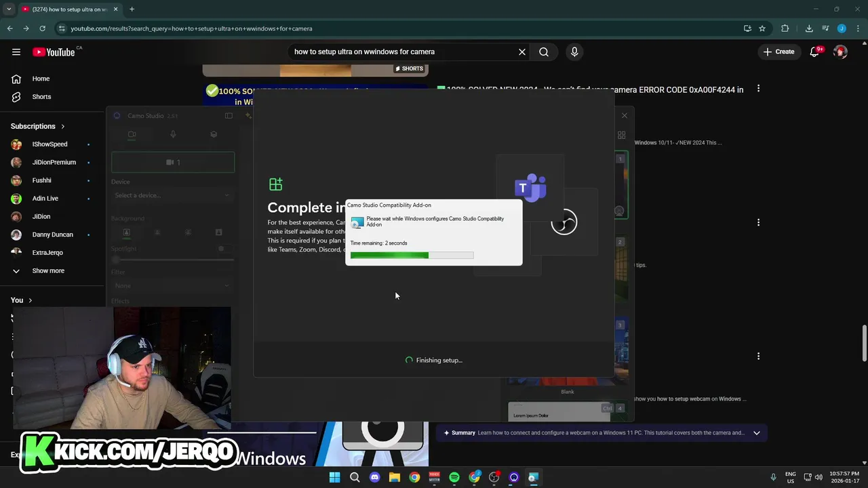868x488 pixels.
Task: Click the add-on installer progress bar
Action: coord(412,256)
